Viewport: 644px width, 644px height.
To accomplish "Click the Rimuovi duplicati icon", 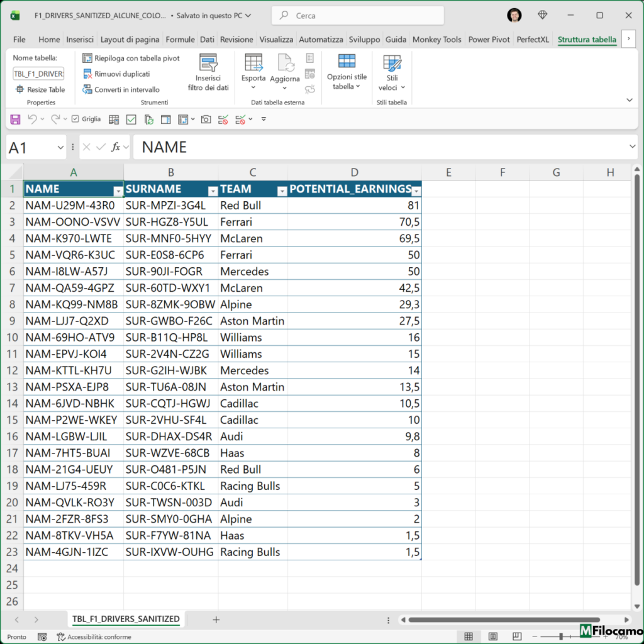I will [87, 74].
